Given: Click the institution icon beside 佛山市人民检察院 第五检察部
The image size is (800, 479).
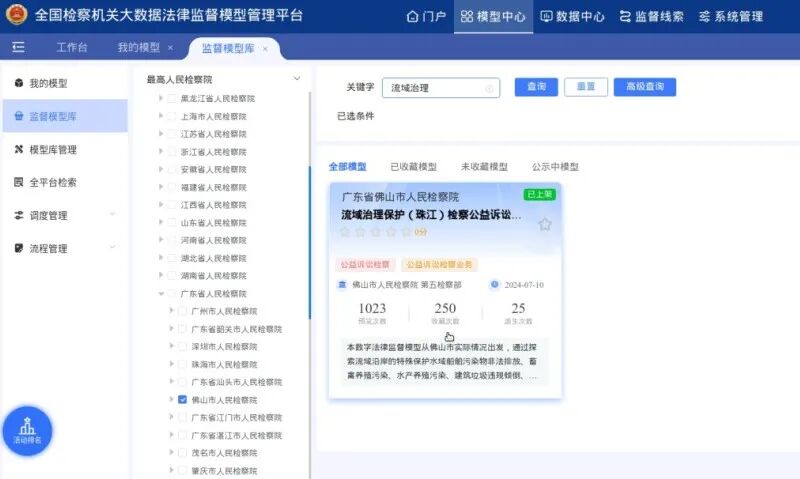Looking at the screenshot, I should pos(342,285).
